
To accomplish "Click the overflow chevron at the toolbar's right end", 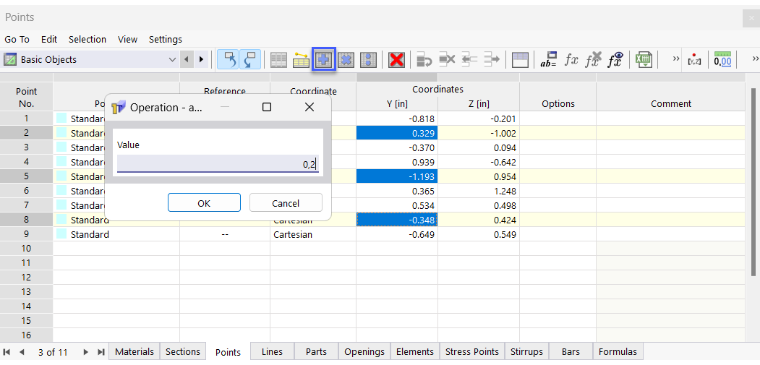I will 755,59.
